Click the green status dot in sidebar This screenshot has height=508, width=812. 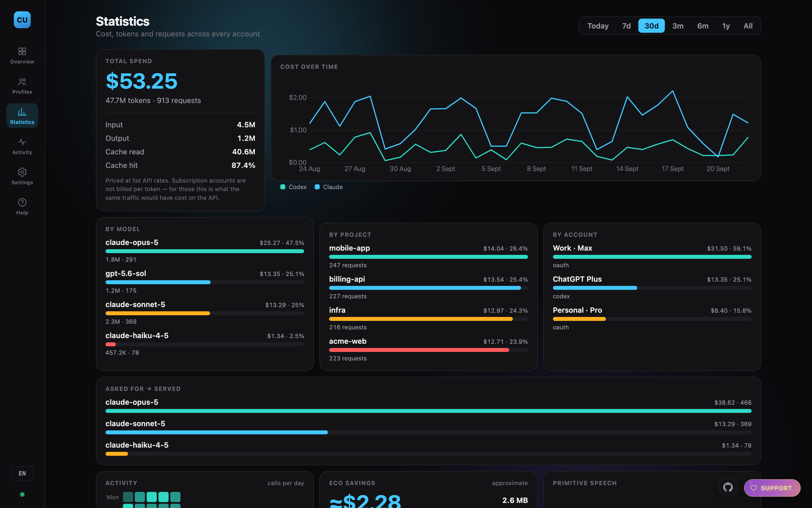(22, 494)
